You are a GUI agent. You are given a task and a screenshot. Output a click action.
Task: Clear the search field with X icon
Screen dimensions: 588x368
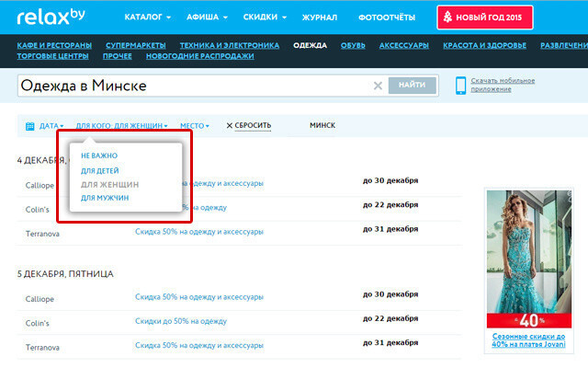coord(378,86)
